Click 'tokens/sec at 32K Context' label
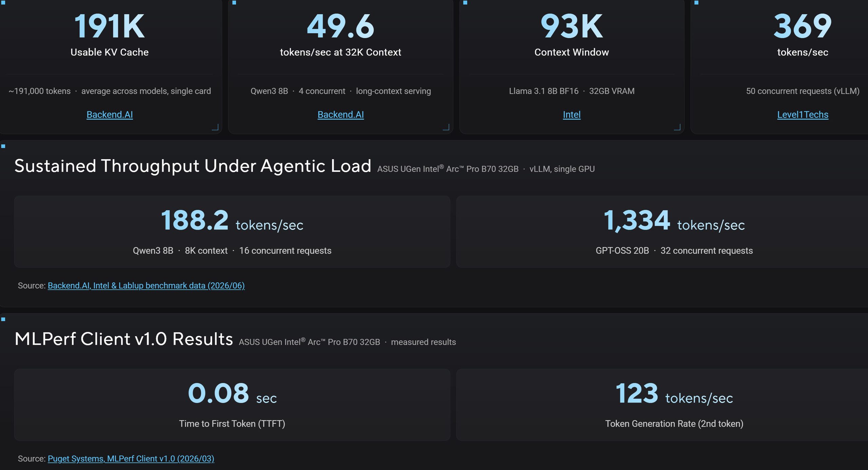 coord(340,52)
